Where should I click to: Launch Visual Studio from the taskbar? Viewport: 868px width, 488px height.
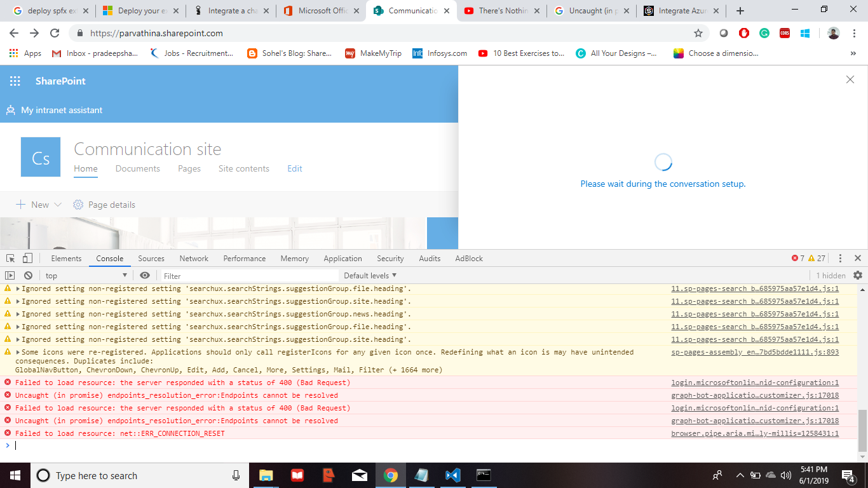click(x=452, y=475)
